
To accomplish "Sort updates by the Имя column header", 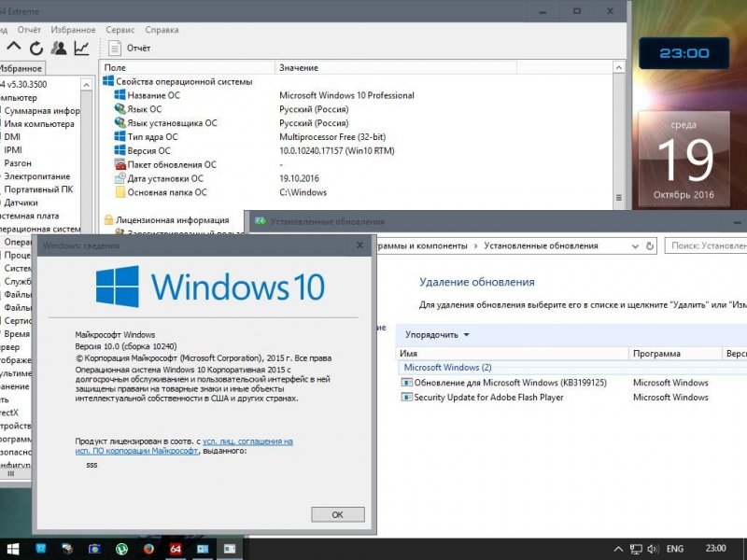I will tap(512, 354).
